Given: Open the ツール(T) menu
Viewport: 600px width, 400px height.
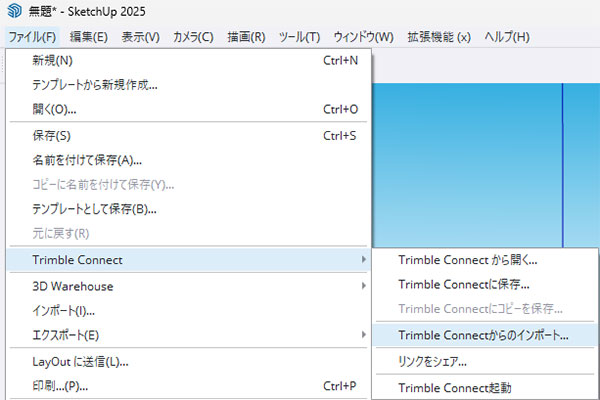Looking at the screenshot, I should click(299, 37).
